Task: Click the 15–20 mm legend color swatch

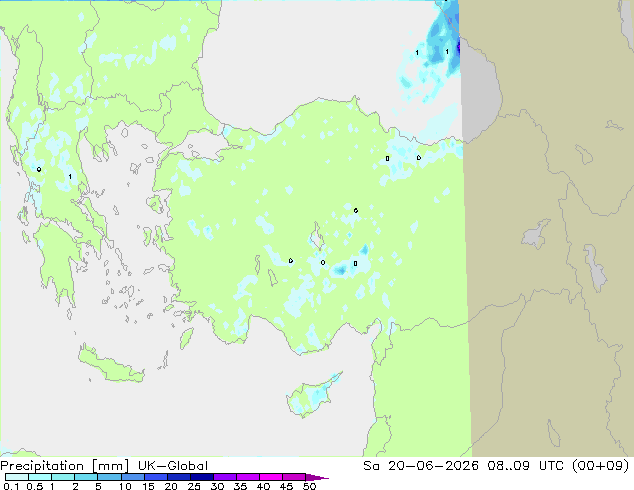Action: point(155,477)
